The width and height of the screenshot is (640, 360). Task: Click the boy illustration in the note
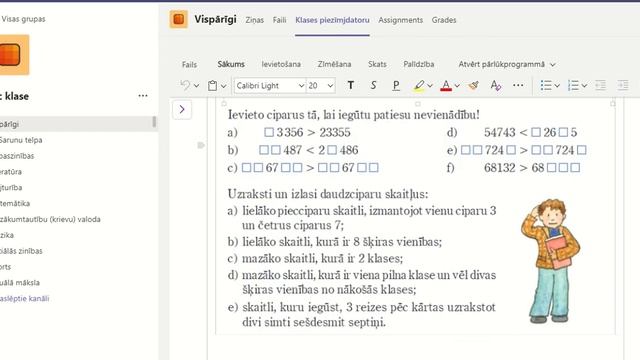click(551, 261)
